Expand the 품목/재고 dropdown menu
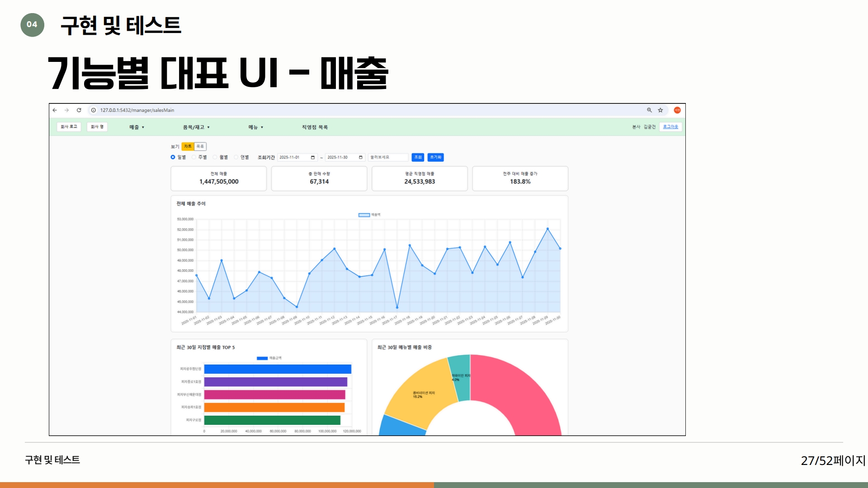Screen dimensions: 868x488 click(196, 127)
